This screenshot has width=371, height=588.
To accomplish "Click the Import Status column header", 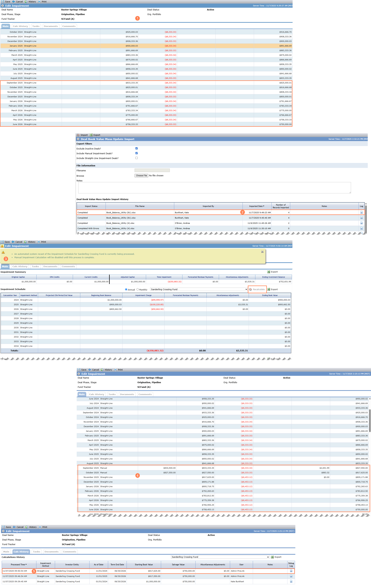I will pyautogui.click(x=91, y=206).
